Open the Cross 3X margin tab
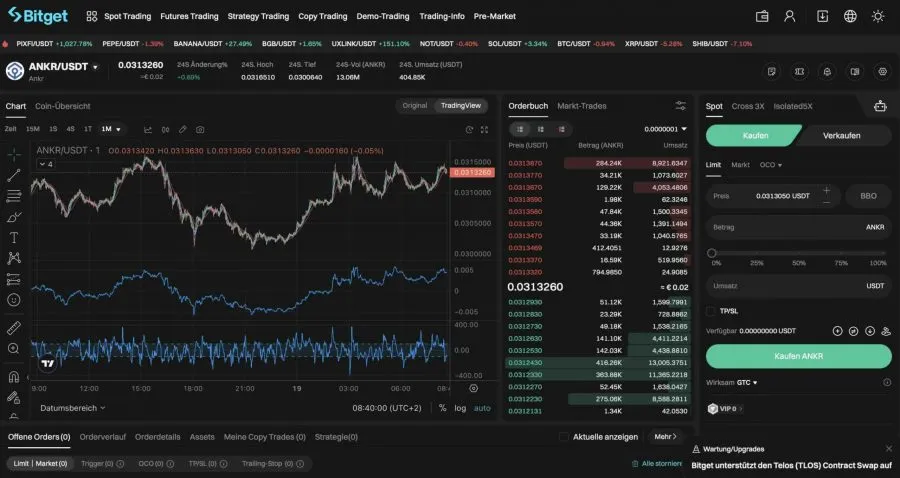The height and width of the screenshot is (478, 900). (748, 106)
